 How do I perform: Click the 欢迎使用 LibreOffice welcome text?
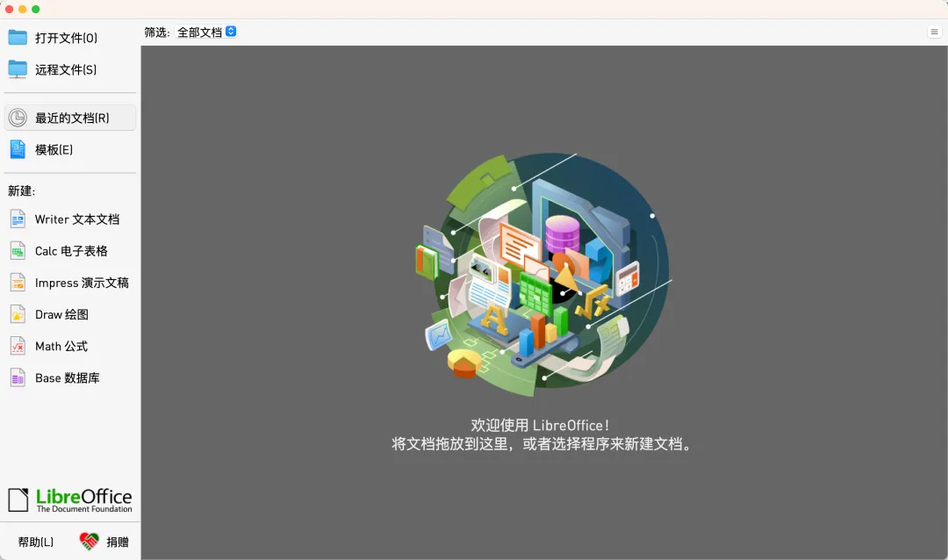[x=541, y=425]
